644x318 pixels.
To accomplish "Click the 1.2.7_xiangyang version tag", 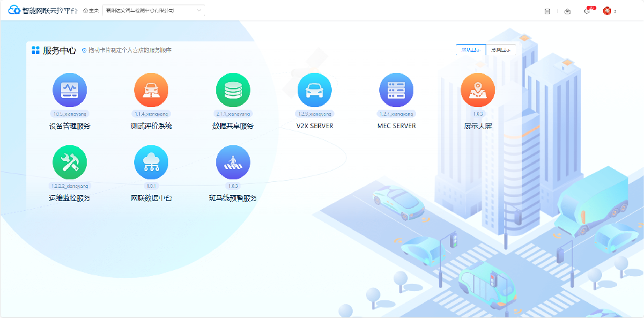I will pos(396,114).
